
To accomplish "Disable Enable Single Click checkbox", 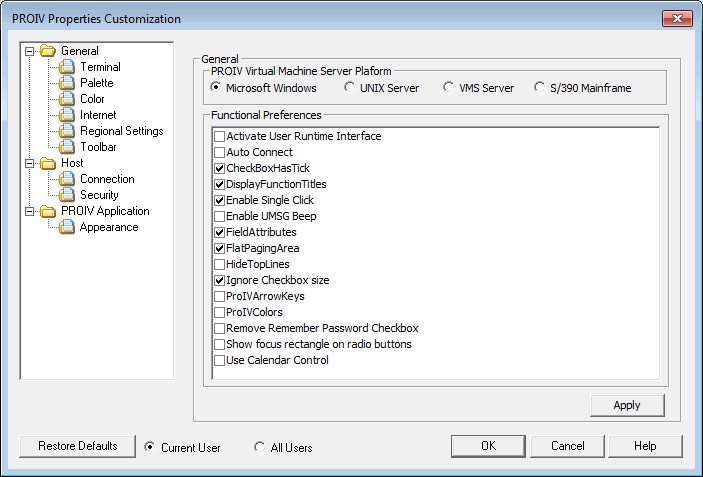I will (x=219, y=200).
